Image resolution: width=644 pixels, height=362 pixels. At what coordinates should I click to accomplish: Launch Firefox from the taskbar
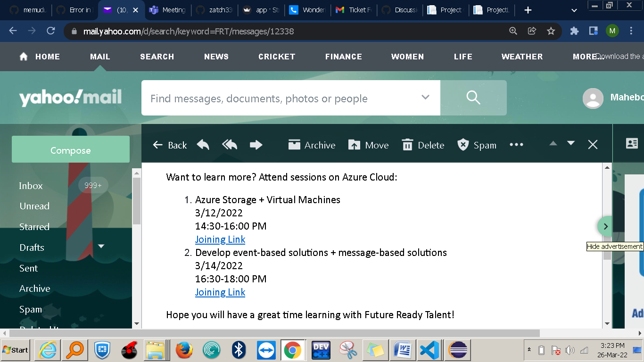[184, 350]
